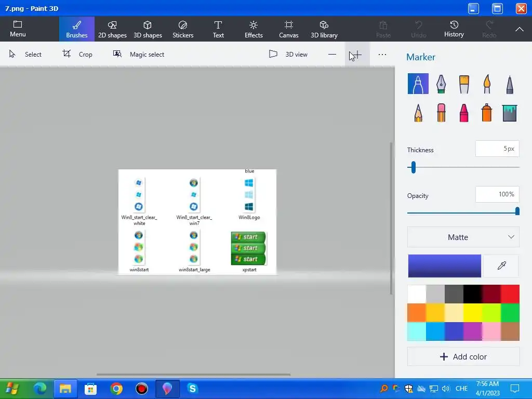Click the vertical canvas scrollbar
The image size is (532, 399).
tap(391, 218)
